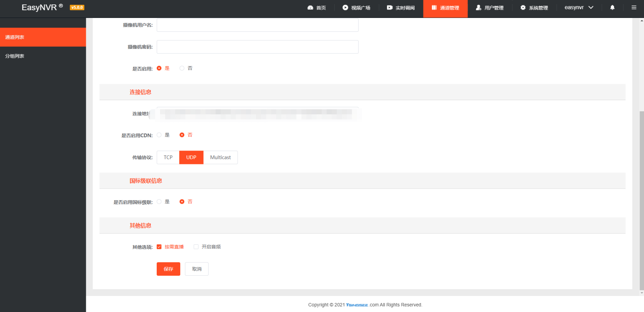Image resolution: width=644 pixels, height=312 pixels.
Task: Select 分组列表 in sidebar
Action: tap(43, 56)
